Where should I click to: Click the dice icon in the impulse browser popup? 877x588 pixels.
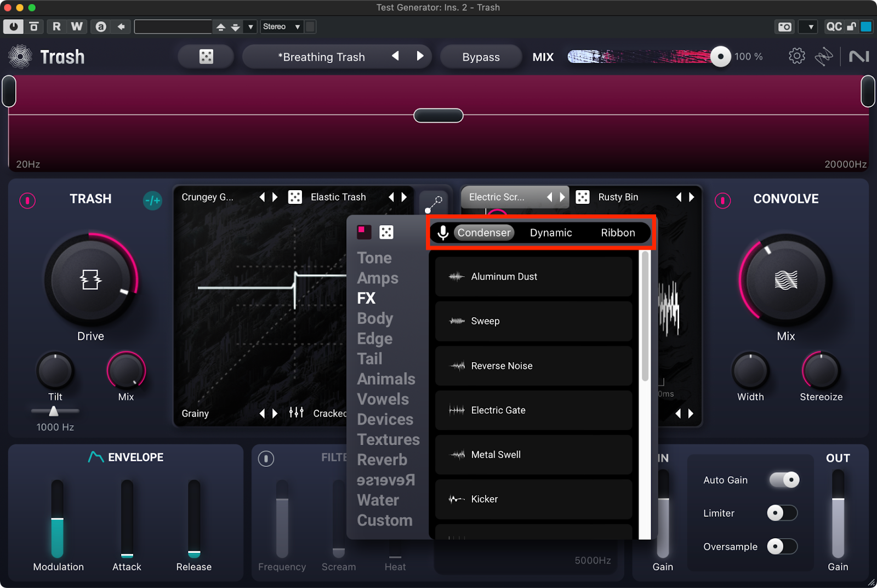click(386, 232)
